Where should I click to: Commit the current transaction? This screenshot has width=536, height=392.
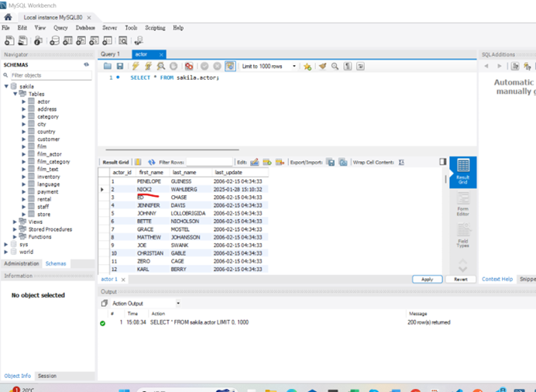click(x=204, y=66)
